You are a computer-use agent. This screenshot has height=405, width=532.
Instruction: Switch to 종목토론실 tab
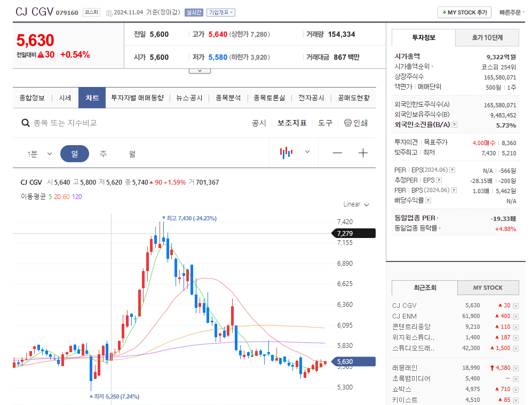(x=269, y=98)
